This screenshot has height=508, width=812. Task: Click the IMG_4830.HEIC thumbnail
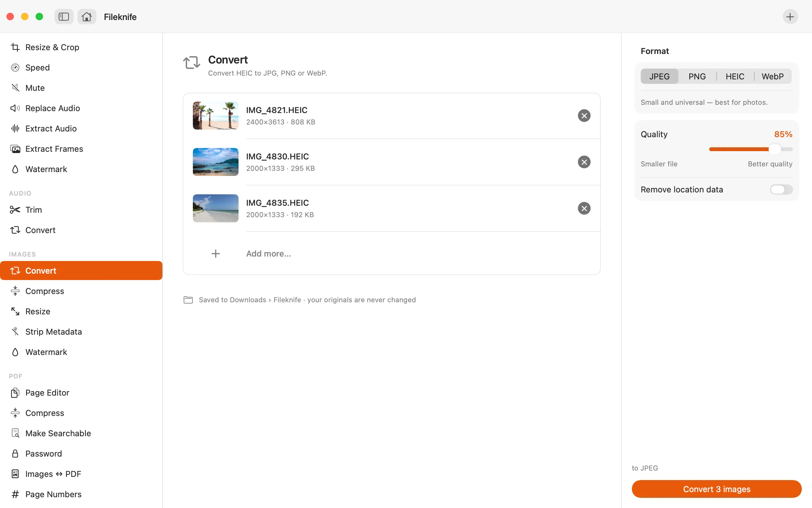coord(216,162)
